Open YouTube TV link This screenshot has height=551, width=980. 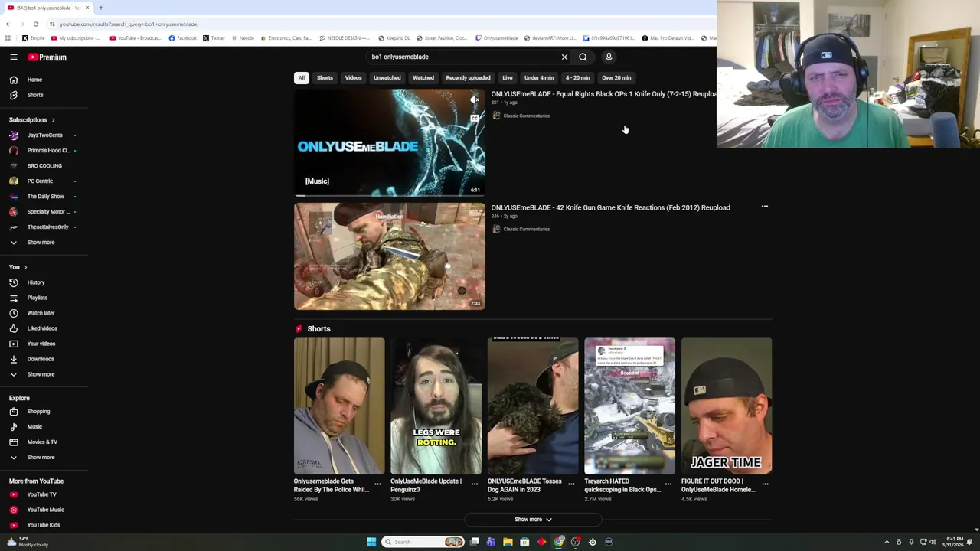43,494
